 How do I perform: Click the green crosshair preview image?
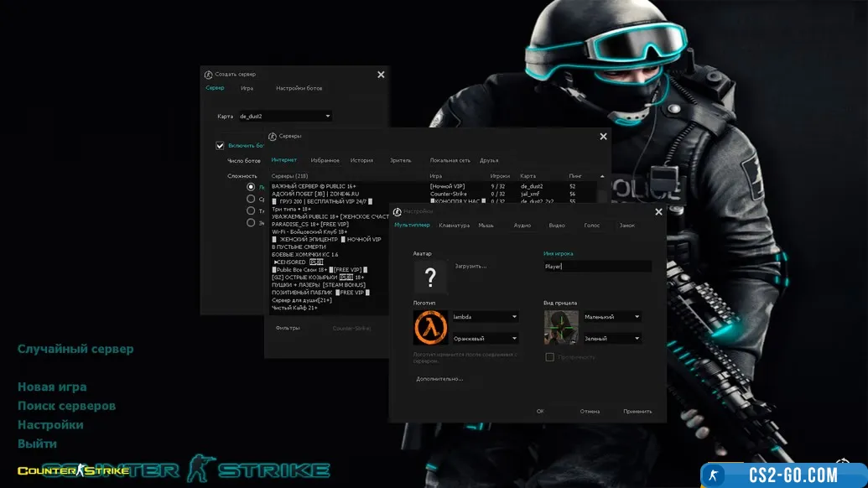point(561,327)
